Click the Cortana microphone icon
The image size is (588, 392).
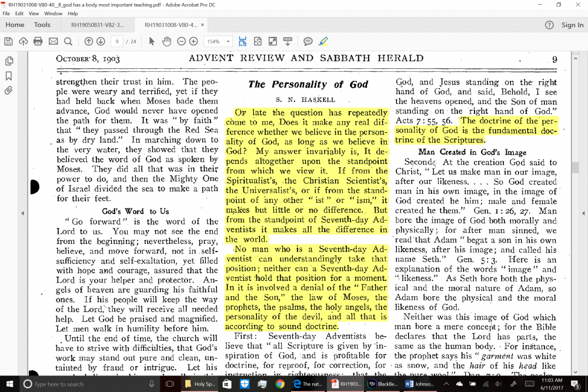[x=152, y=384]
